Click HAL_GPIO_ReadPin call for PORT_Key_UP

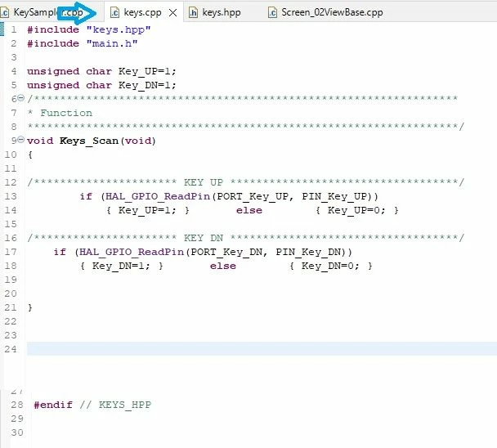tap(158, 196)
